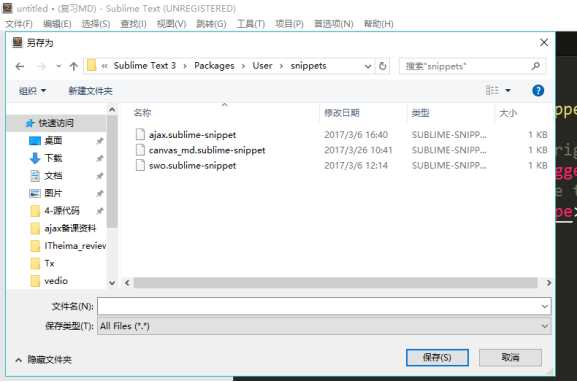
Task: Click canvas_md.sublime-snippet file icon
Action: click(x=140, y=150)
